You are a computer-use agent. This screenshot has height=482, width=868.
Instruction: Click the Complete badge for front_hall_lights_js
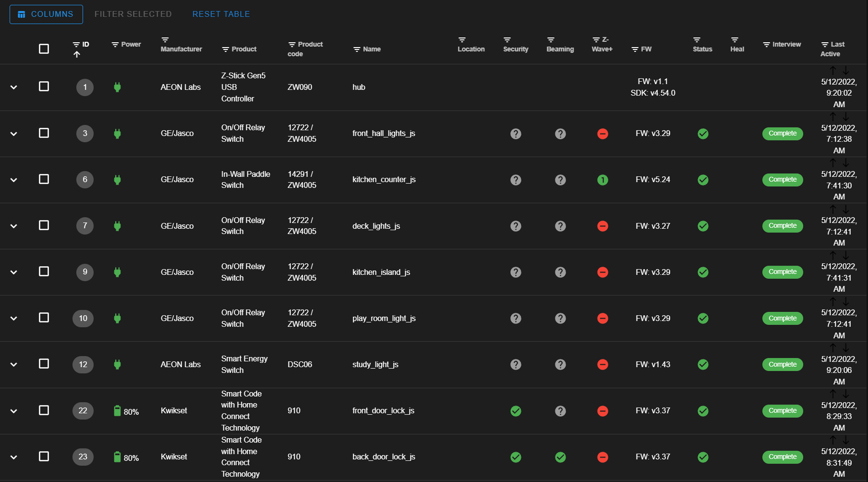point(783,134)
